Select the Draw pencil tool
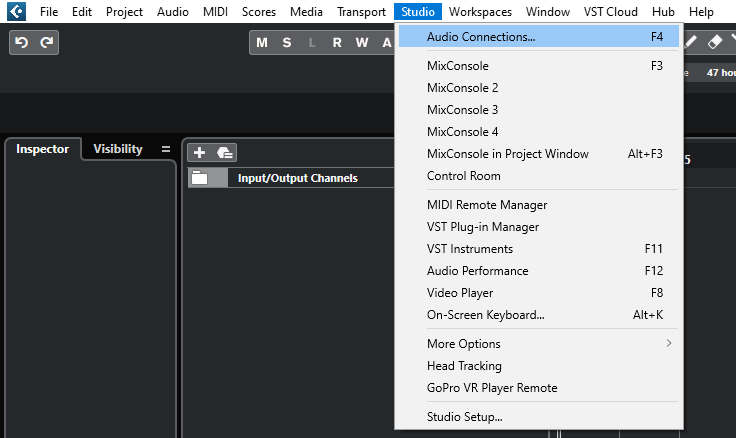The height and width of the screenshot is (438, 736). coord(690,42)
